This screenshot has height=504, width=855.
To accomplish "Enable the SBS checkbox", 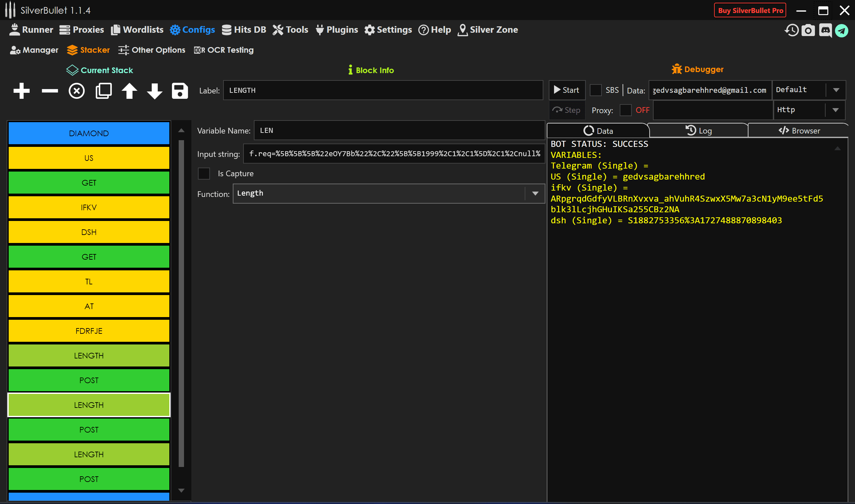I will pos(595,90).
